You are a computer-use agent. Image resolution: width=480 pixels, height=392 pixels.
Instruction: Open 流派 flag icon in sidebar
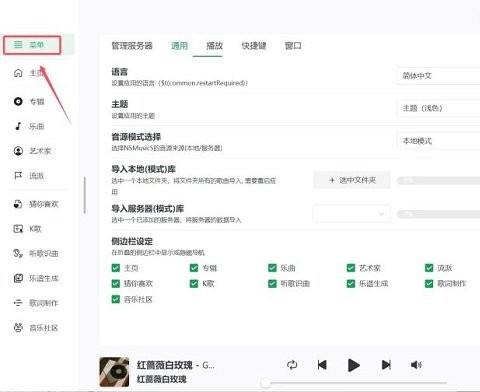pyautogui.click(x=18, y=175)
